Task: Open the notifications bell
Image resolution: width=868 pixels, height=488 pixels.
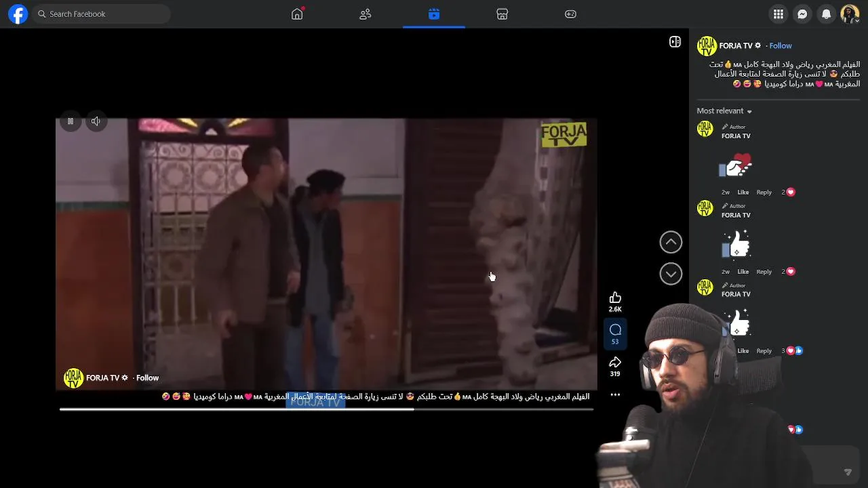Action: [826, 14]
